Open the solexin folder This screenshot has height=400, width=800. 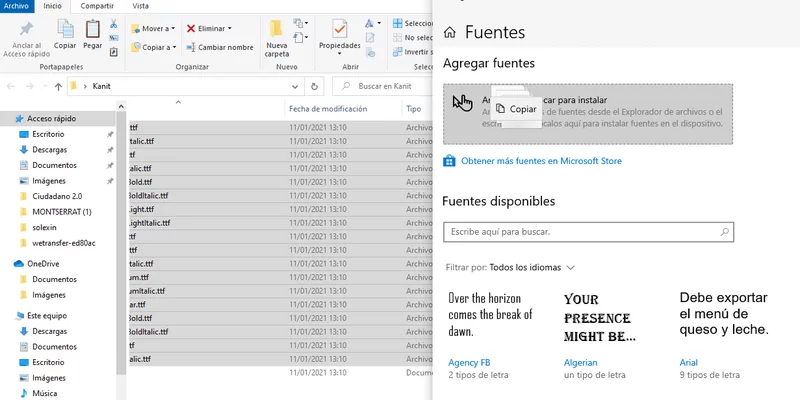44,227
